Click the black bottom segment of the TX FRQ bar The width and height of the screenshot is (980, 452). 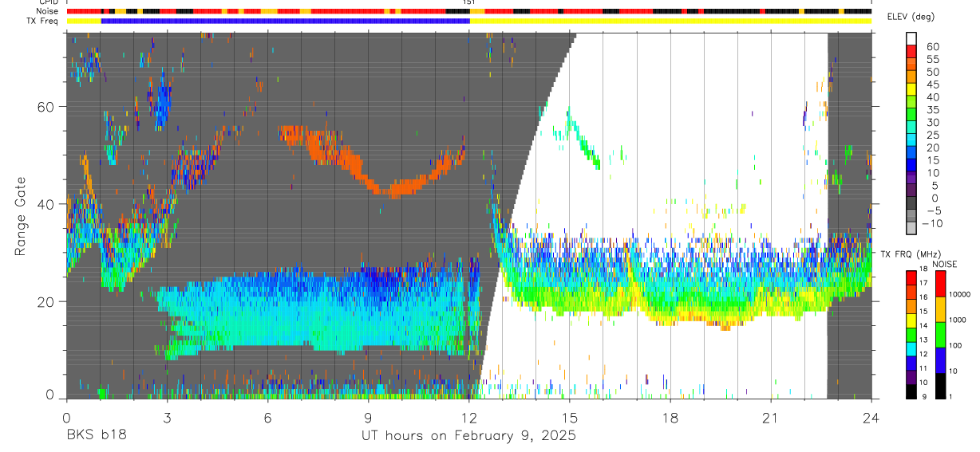click(x=911, y=391)
